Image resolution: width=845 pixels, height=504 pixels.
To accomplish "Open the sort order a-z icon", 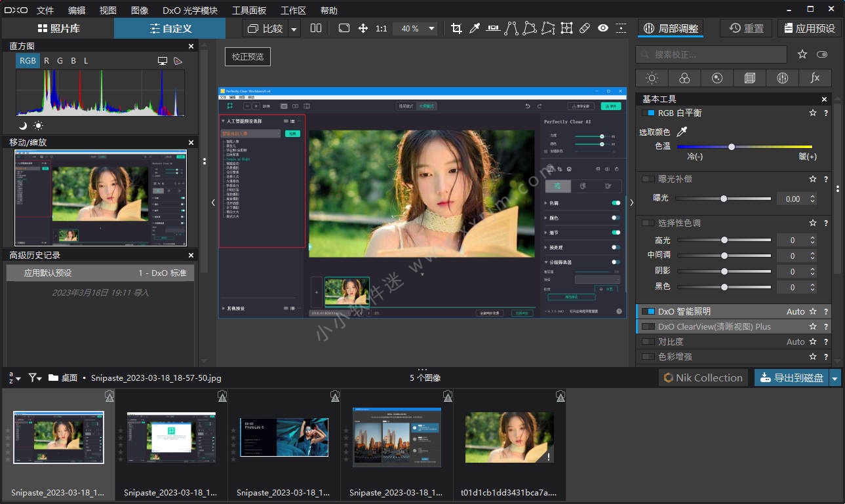I will tap(14, 378).
